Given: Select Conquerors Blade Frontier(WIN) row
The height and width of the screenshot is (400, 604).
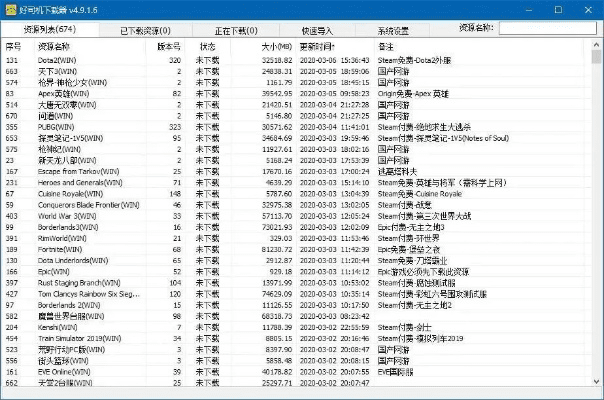Looking at the screenshot, I should tap(297, 205).
